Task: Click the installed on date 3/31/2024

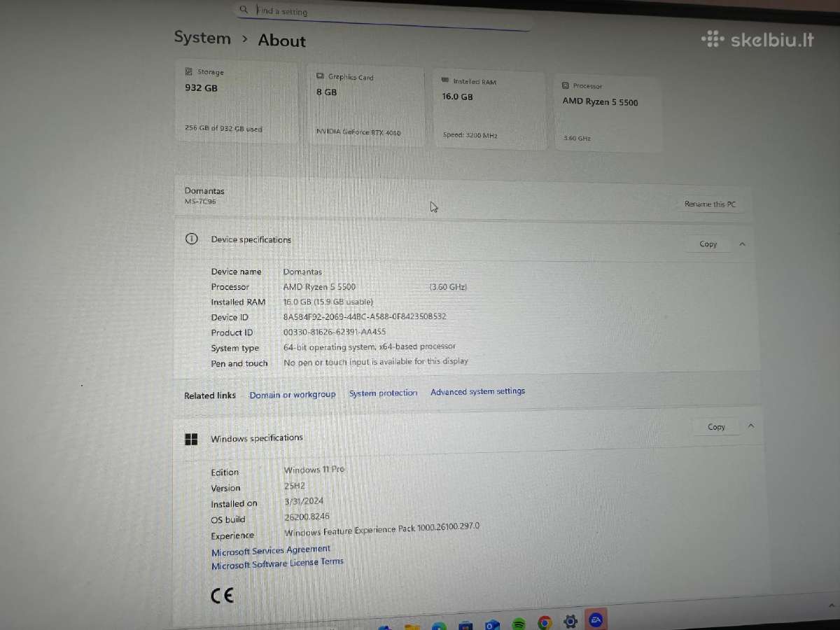Action: [304, 501]
